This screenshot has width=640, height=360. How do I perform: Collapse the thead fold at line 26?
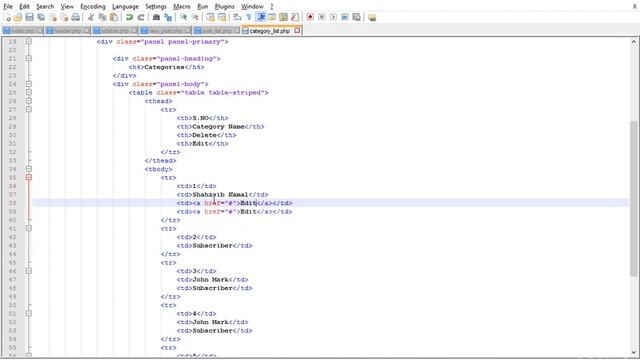29,101
